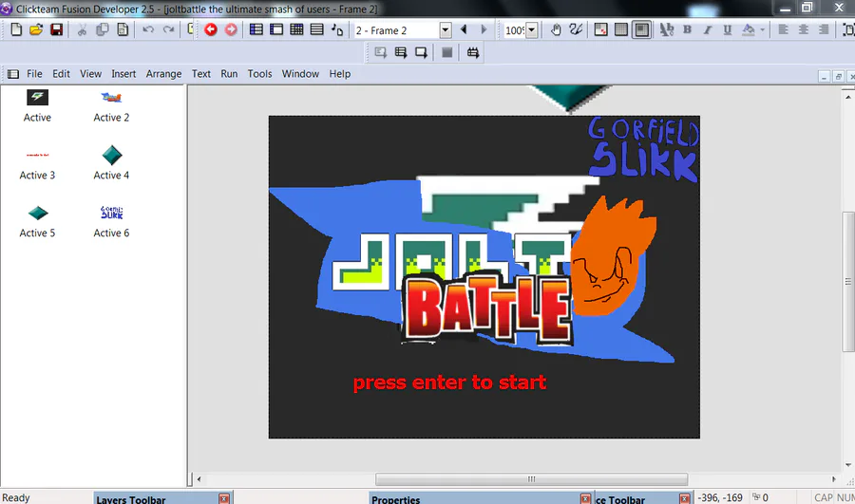Open the Storyboard Editor icon
This screenshot has height=504, width=855.
tap(256, 29)
